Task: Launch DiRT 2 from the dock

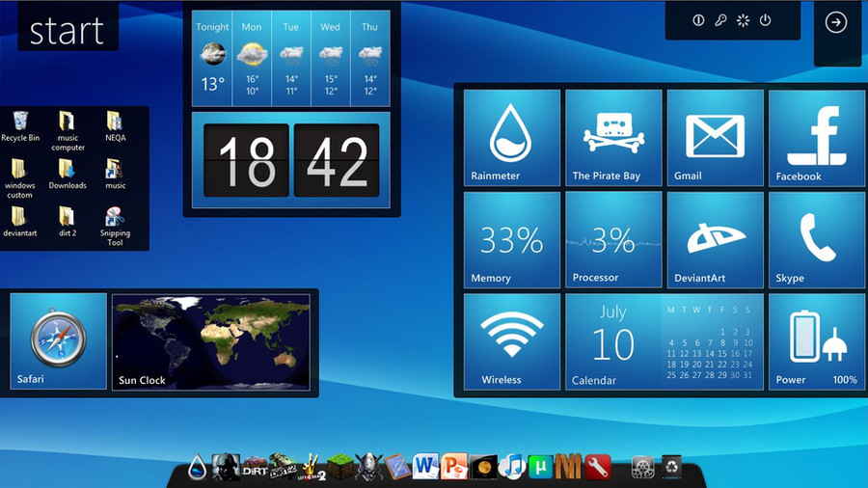Action: (x=283, y=468)
